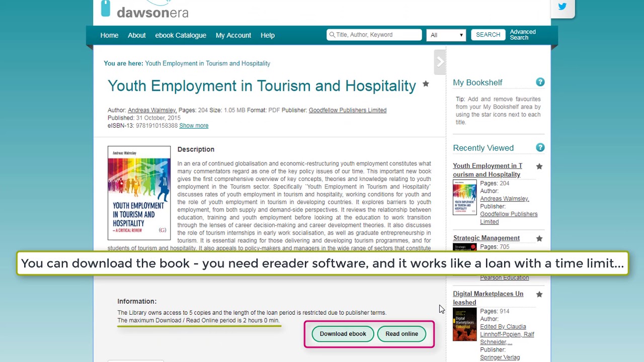Click the Description heading
Viewport: 644px width, 362px height.
[x=196, y=149]
